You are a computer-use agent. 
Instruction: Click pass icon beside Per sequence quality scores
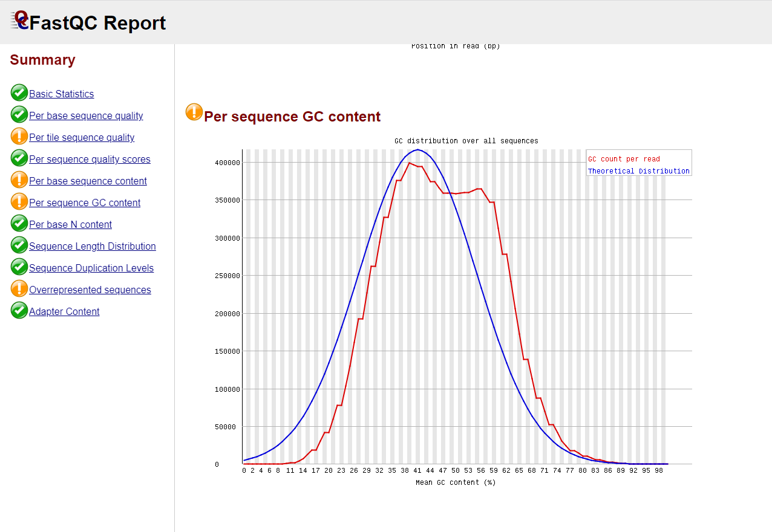tap(19, 158)
